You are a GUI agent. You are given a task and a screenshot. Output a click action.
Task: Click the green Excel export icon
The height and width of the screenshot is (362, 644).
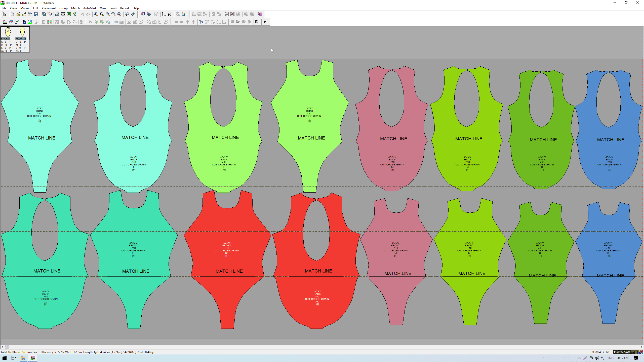point(69,14)
